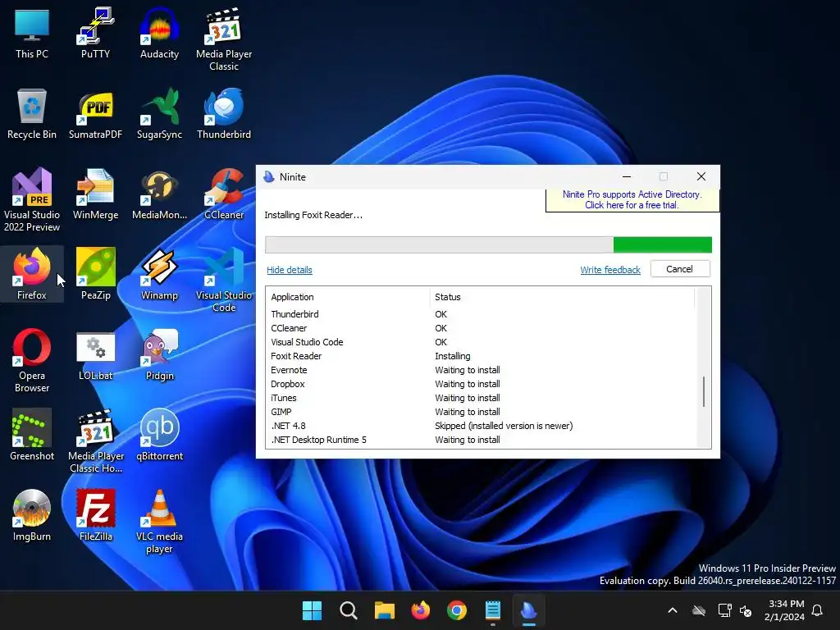Select the .NET 4.8 row

click(x=481, y=426)
